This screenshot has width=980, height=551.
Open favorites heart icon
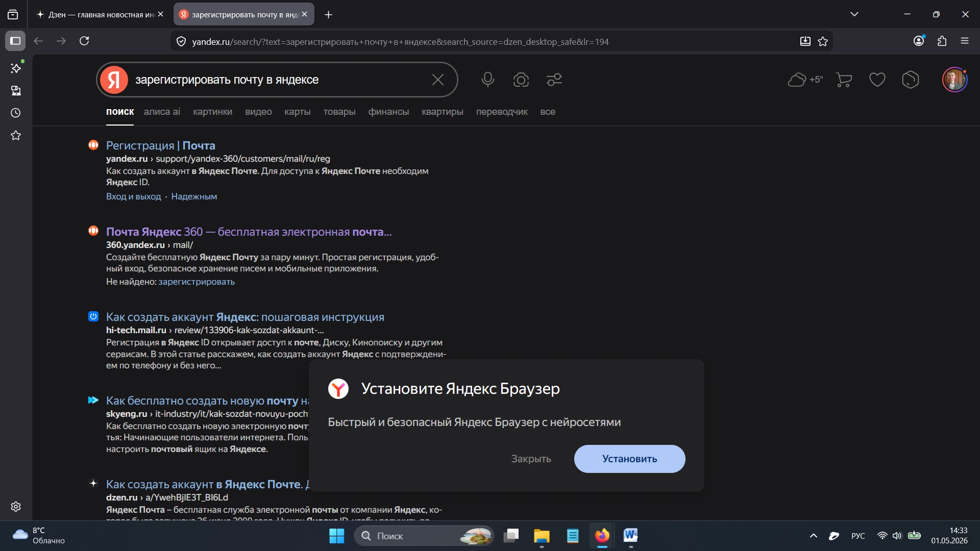pos(877,80)
